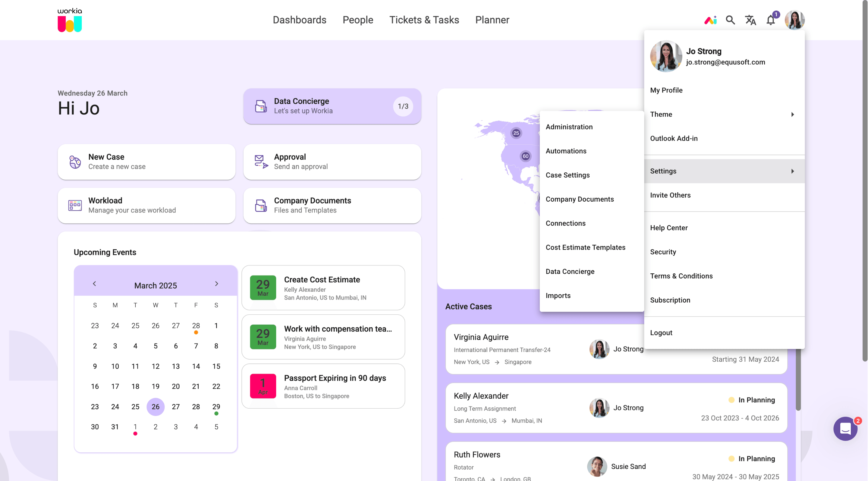Click Company Documents Files and Templates card
Viewport: 868px width, 481px height.
[332, 206]
